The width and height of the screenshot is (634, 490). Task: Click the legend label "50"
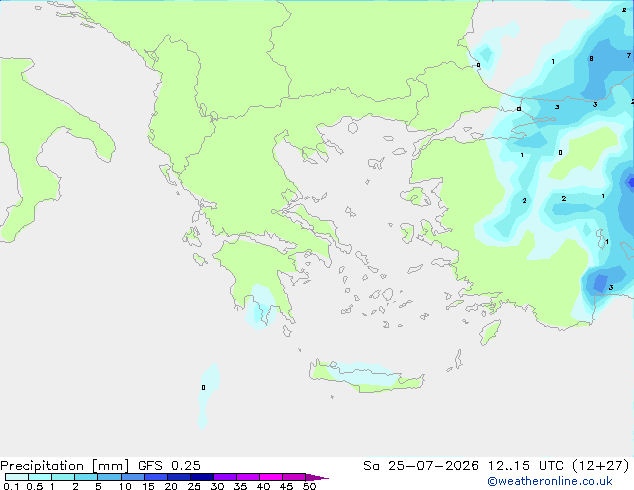309,486
